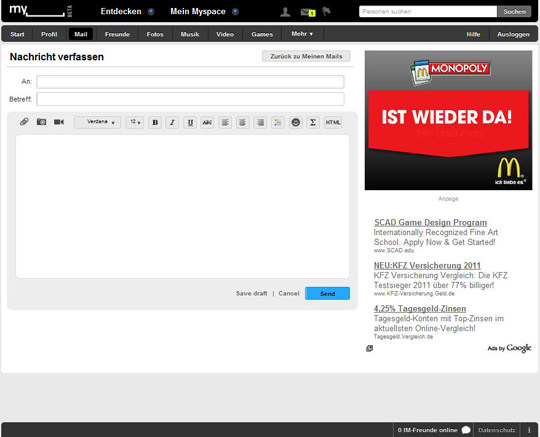Cancel the message

[289, 293]
